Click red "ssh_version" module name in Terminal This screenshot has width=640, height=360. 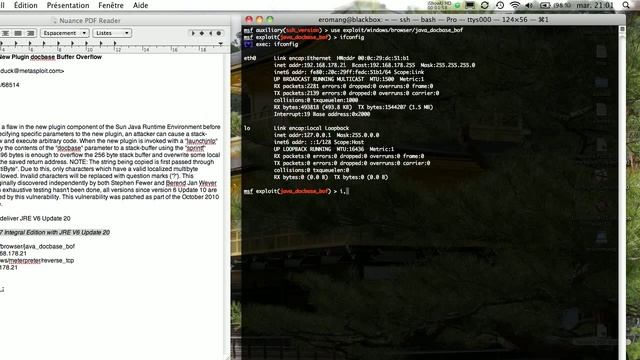pyautogui.click(x=302, y=30)
